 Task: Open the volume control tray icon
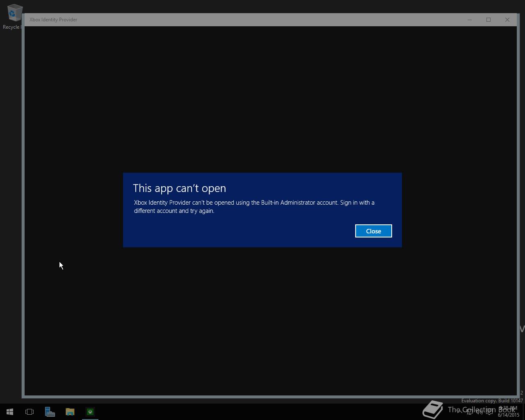coord(479,411)
